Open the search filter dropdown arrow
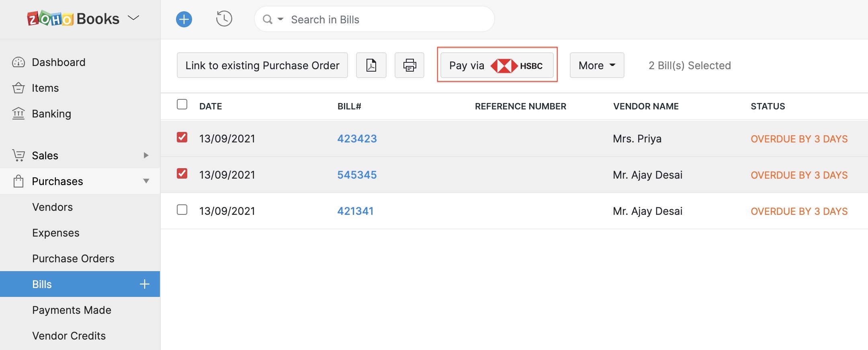868x350 pixels. tap(280, 19)
